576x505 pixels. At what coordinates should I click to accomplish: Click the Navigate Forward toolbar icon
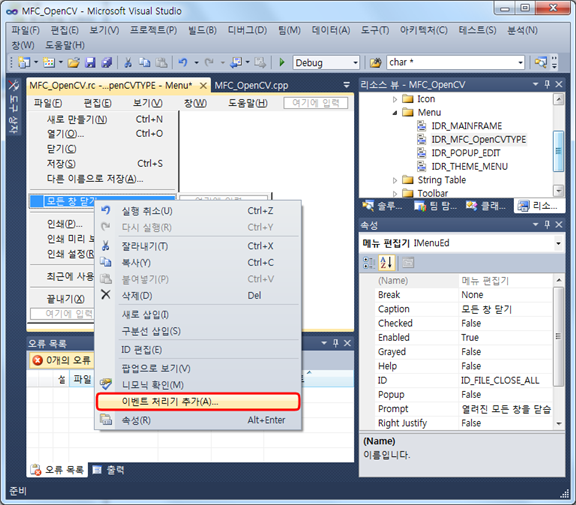tap(260, 63)
